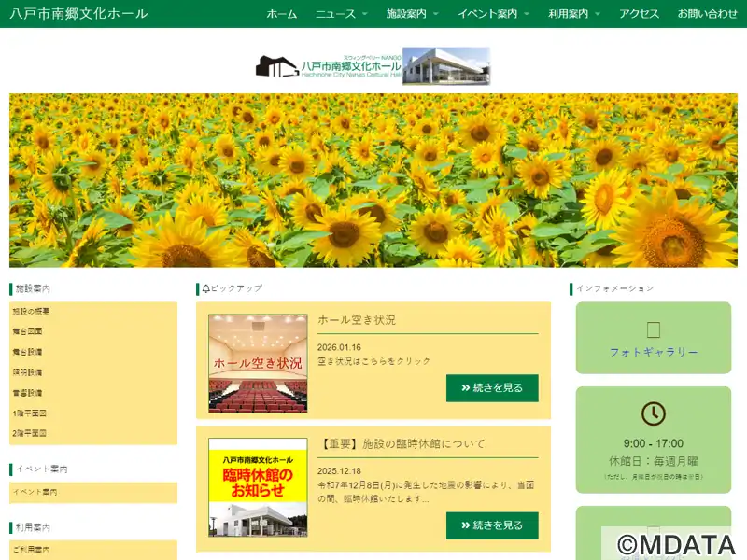Screen dimensions: 747x560
Task: Open イベント案内 link in sidebar box
Action: pyautogui.click(x=35, y=492)
